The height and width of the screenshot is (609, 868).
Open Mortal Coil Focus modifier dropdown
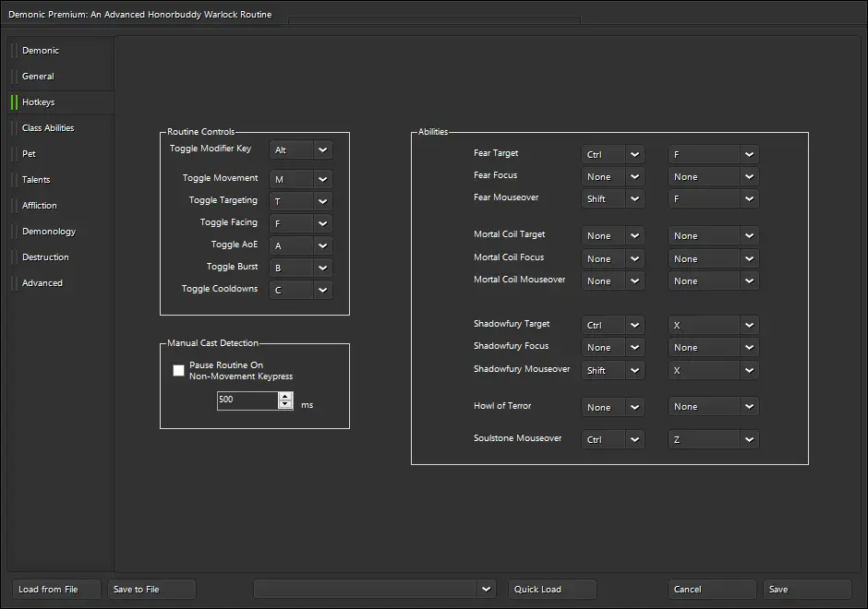click(x=613, y=259)
